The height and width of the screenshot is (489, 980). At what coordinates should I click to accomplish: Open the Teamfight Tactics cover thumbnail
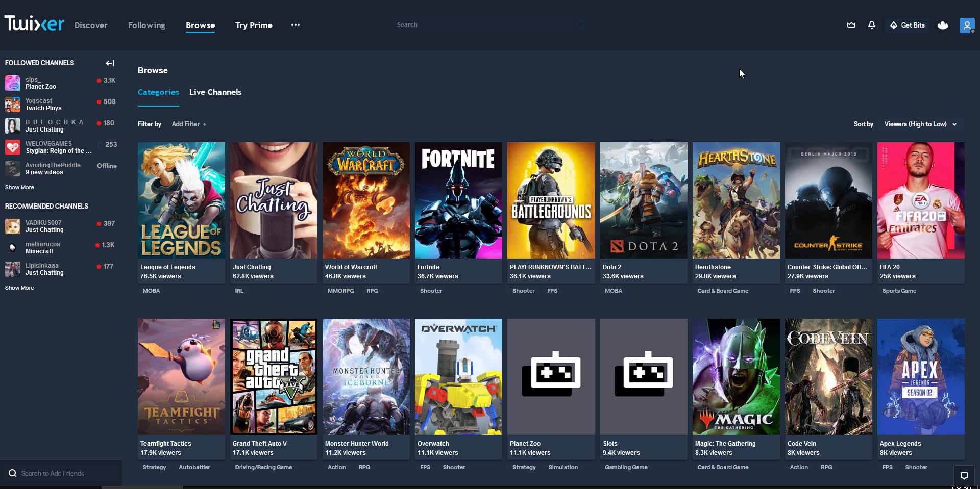pos(181,377)
